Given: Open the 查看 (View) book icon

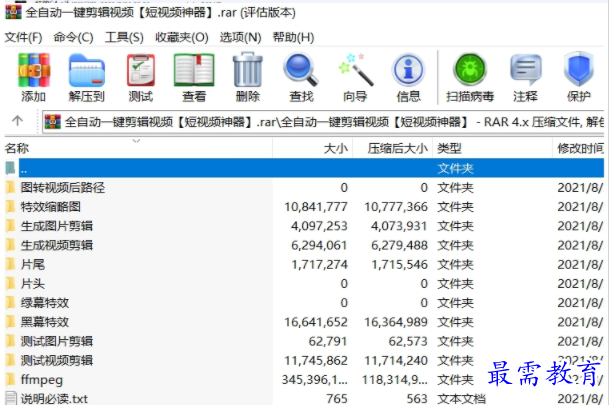Looking at the screenshot, I should point(194,70).
